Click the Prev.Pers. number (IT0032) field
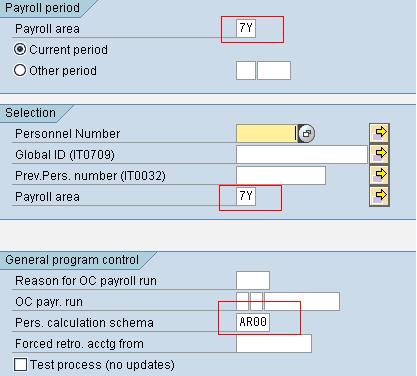 (x=281, y=175)
